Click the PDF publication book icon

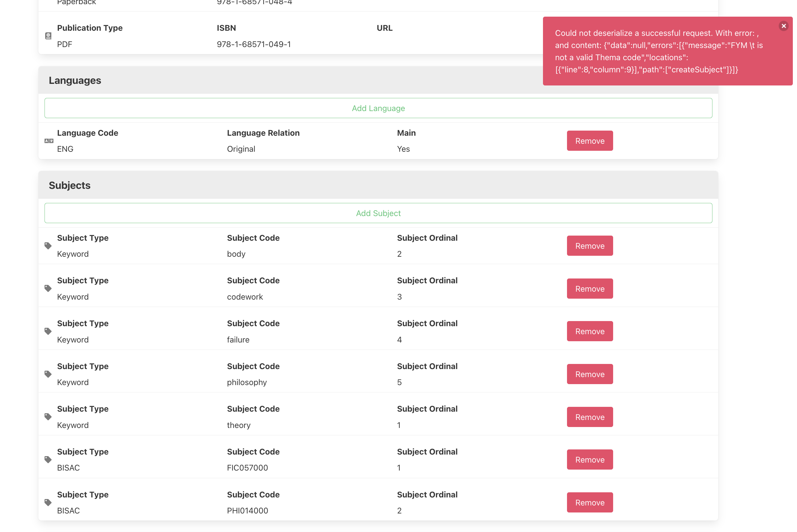48,36
